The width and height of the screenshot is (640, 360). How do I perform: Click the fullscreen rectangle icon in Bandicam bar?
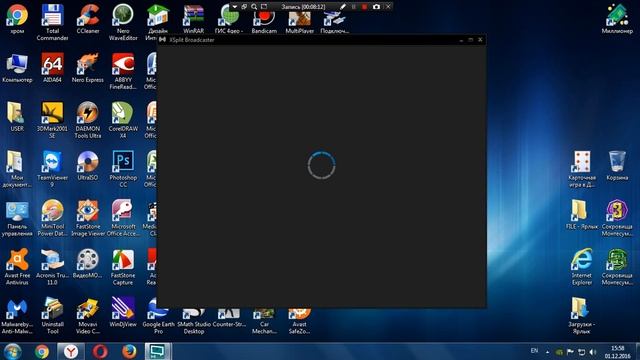264,7
